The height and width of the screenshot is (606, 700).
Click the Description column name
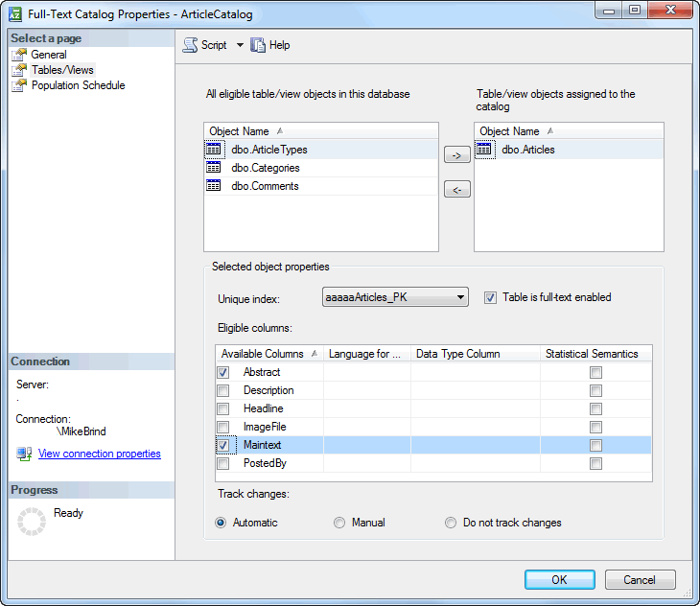tap(268, 390)
